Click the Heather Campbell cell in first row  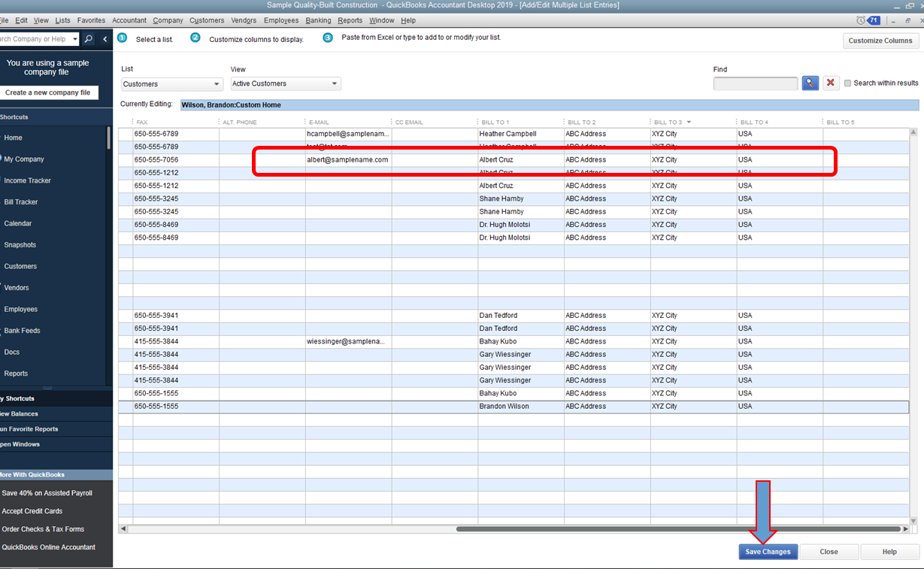520,134
